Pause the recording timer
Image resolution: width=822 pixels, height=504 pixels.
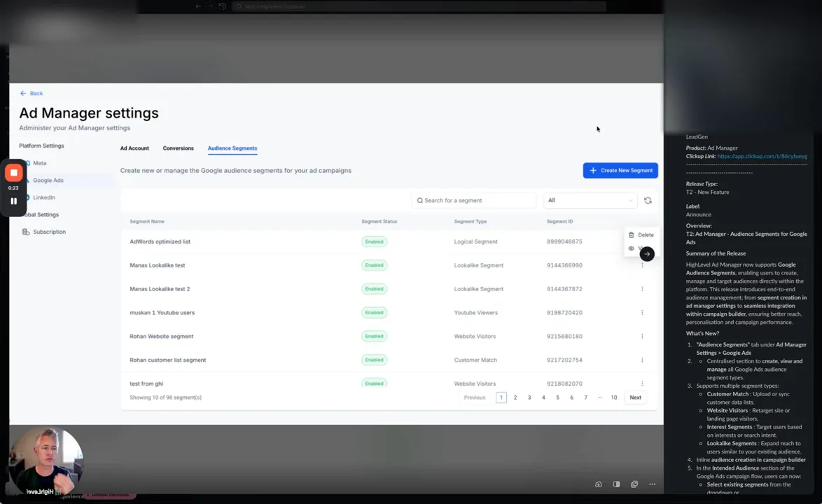[13, 201]
